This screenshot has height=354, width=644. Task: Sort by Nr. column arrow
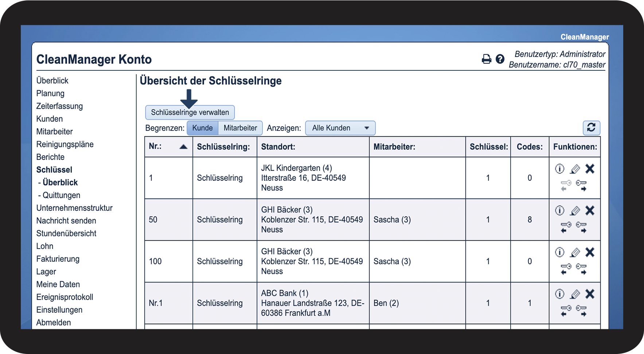click(183, 147)
